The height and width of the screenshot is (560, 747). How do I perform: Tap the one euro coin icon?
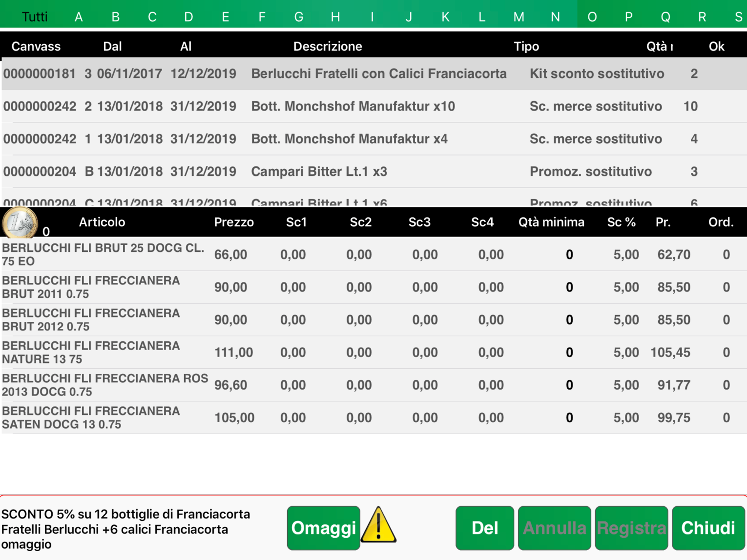point(20,223)
